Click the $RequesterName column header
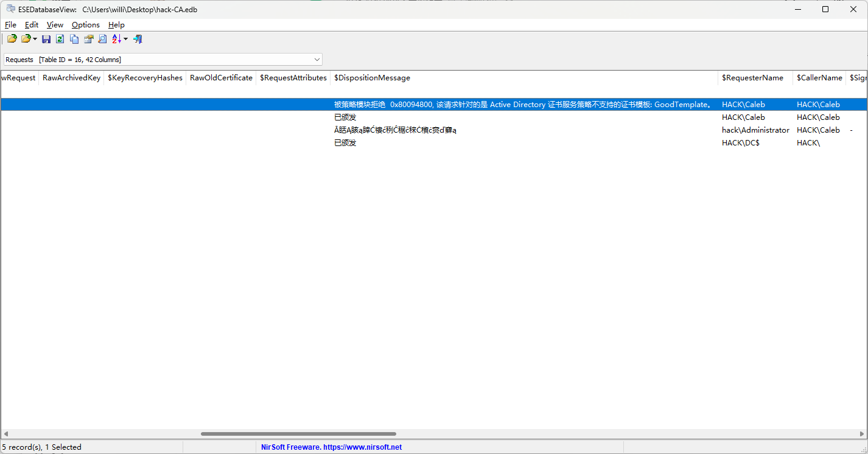This screenshot has height=454, width=868. click(752, 78)
